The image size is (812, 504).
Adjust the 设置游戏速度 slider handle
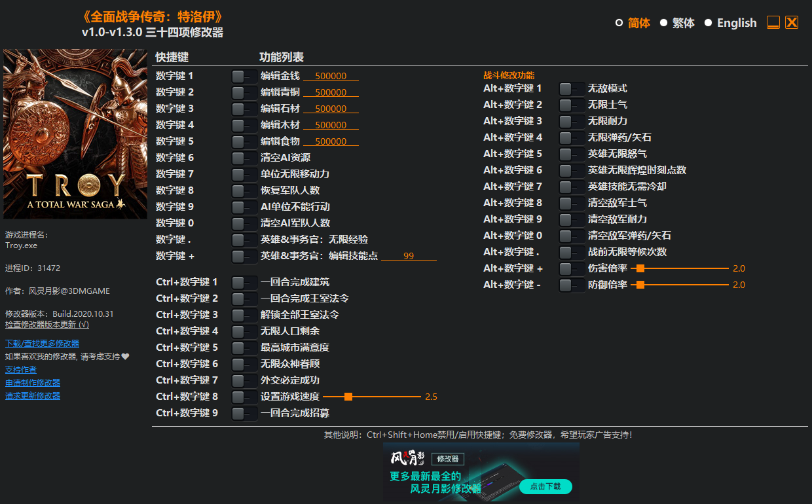(x=347, y=396)
